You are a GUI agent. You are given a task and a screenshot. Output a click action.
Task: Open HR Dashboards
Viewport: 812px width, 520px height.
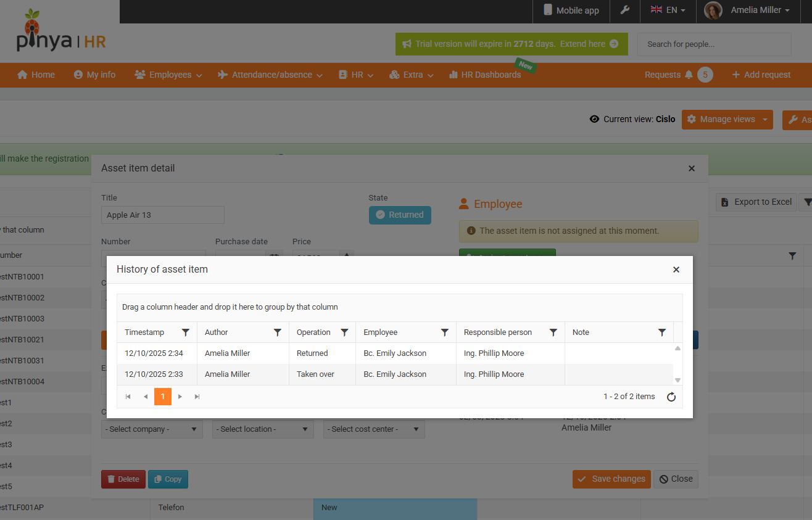click(485, 75)
